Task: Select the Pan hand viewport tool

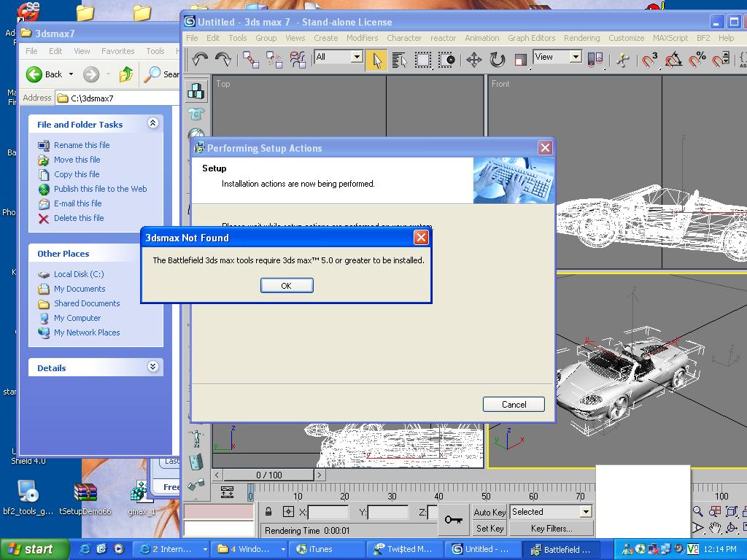Action: (715, 528)
